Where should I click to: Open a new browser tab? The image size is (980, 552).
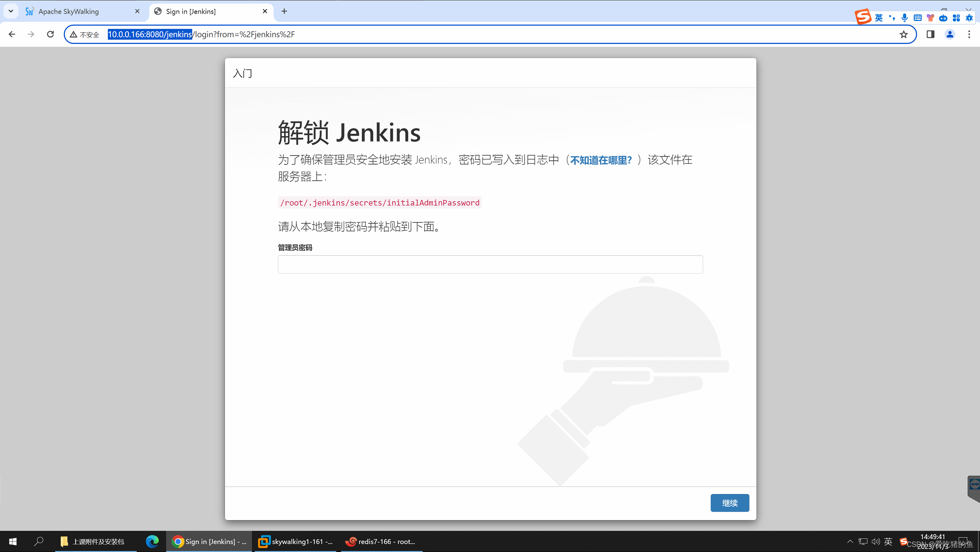pos(285,11)
